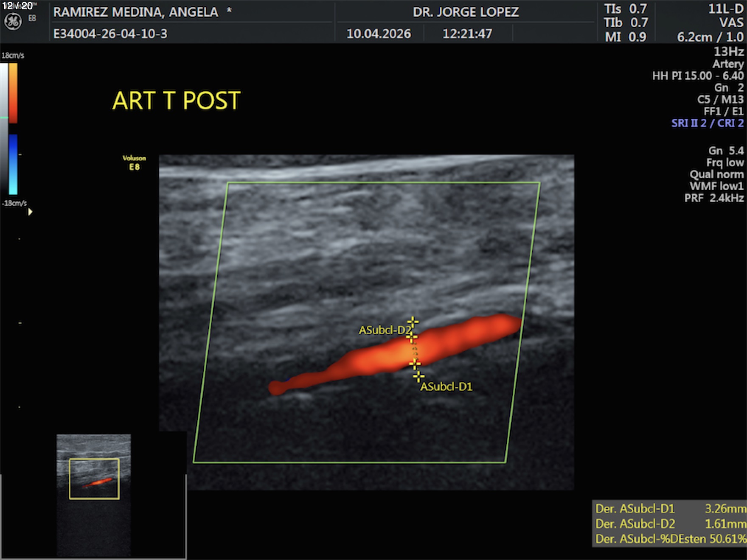The height and width of the screenshot is (560, 747).
Task: Click the SRI II 2 / CRI 2 setting
Action: (707, 123)
